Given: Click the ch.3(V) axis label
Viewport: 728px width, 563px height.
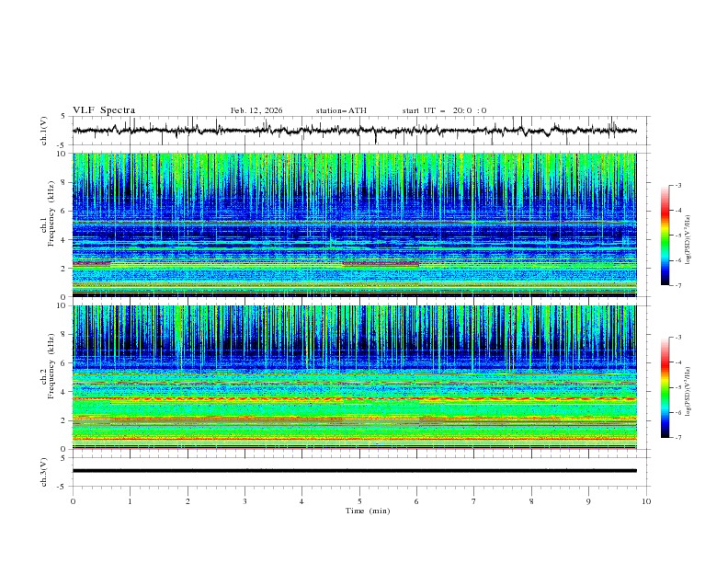Looking at the screenshot, I should [x=46, y=470].
